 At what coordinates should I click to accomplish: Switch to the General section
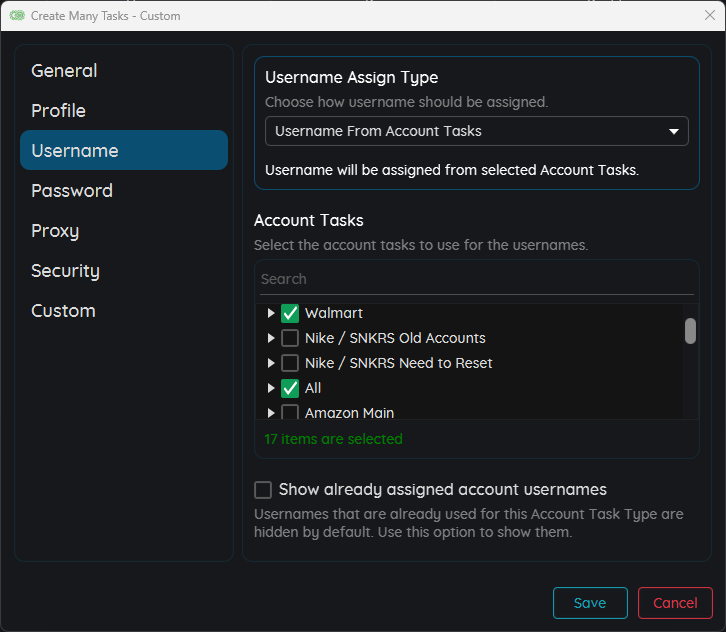click(x=64, y=71)
